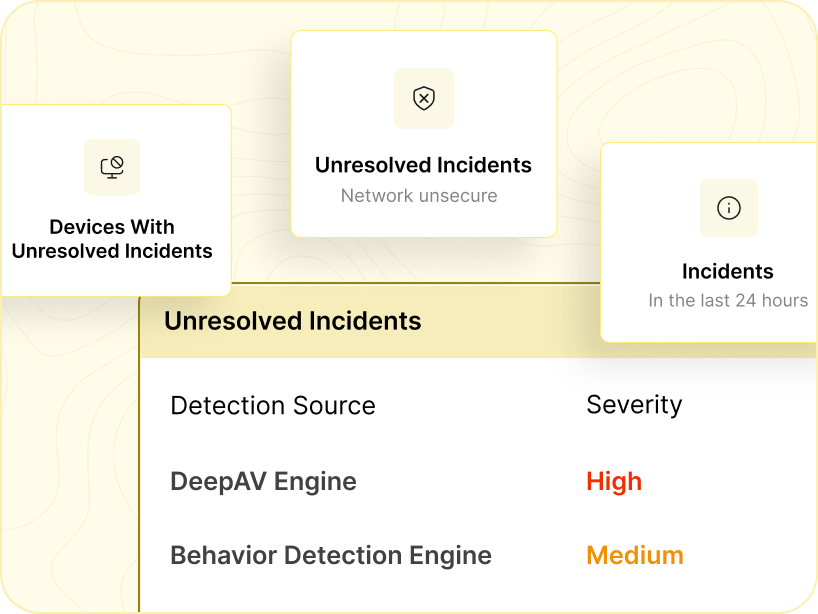This screenshot has width=818, height=614.
Task: Click In the last 24 hours text
Action: 728,300
